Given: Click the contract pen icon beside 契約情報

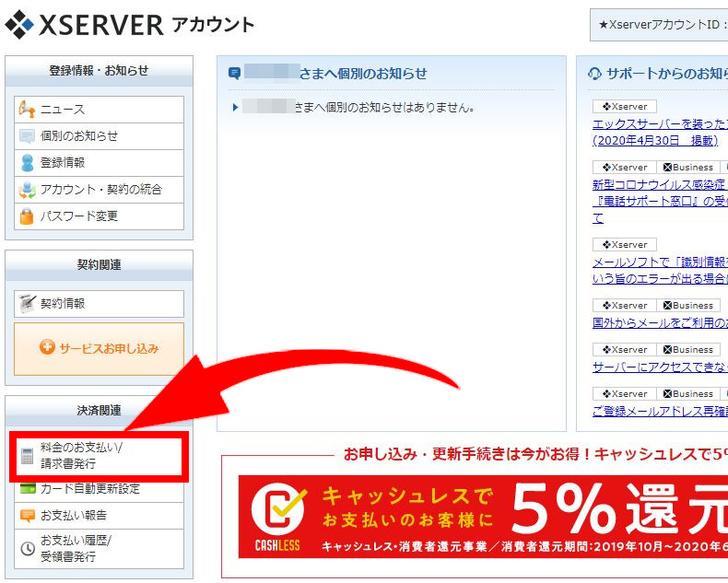Looking at the screenshot, I should 28,303.
